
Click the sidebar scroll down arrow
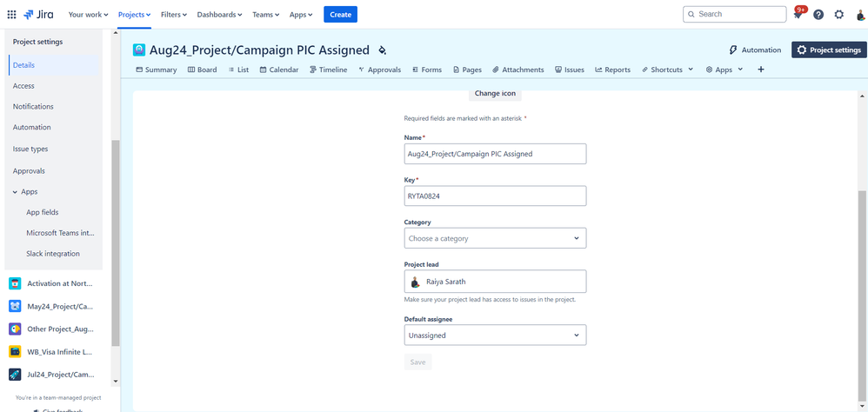coord(115,381)
